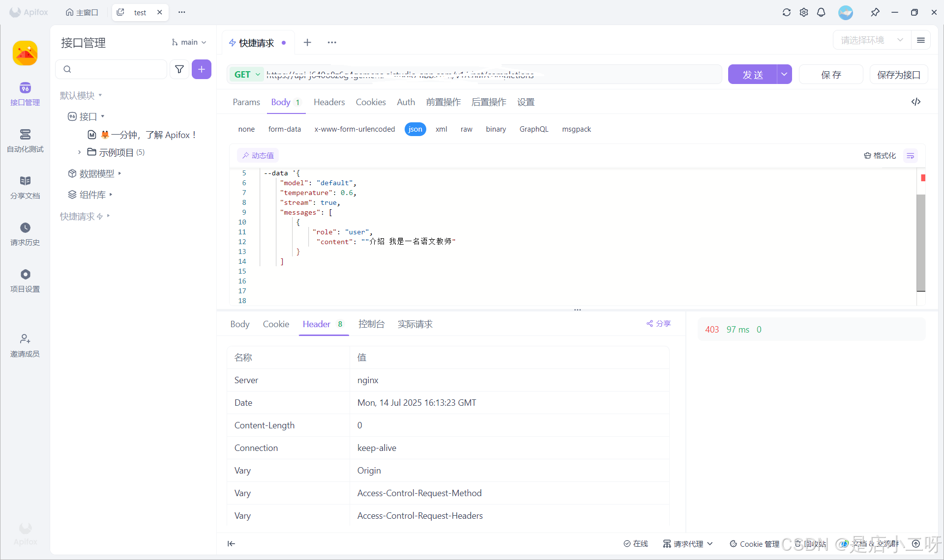
Task: Close the test project tab
Action: [x=160, y=12]
